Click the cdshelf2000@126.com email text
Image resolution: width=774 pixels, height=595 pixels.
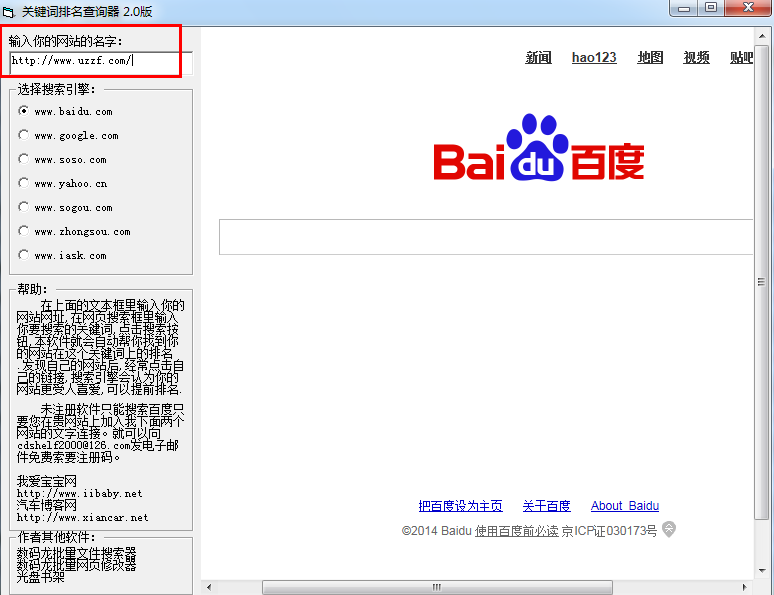(x=74, y=445)
